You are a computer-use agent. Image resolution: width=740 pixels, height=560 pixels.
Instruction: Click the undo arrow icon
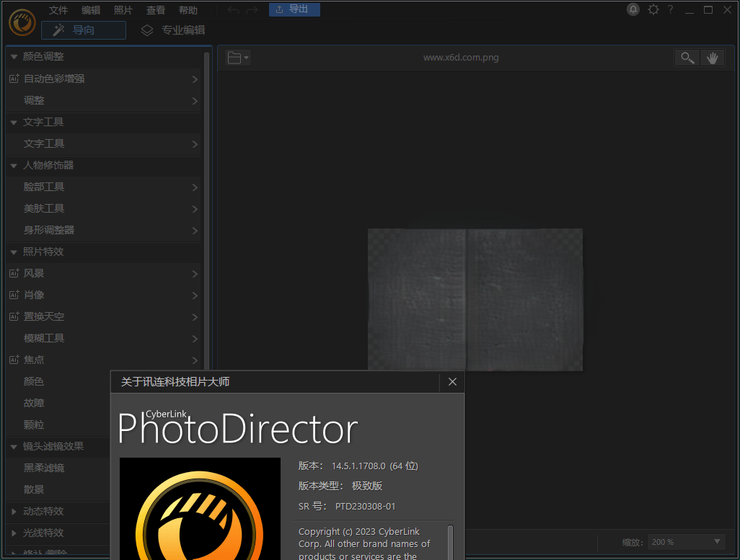233,10
